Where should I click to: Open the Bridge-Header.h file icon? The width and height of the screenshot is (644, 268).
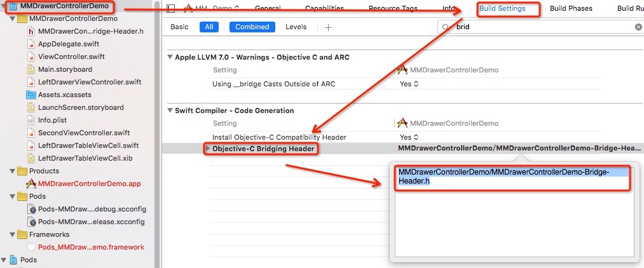click(x=31, y=31)
